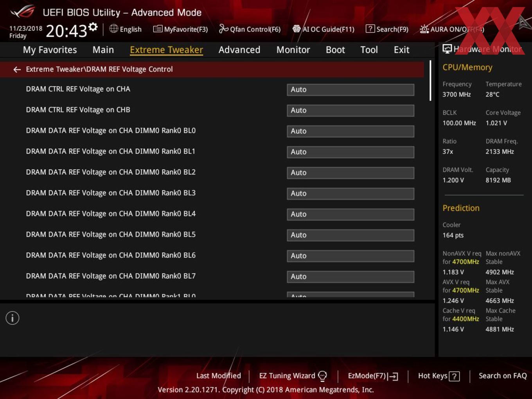Click the globe language icon
Viewport: 532px width, 399px height.
pos(114,29)
